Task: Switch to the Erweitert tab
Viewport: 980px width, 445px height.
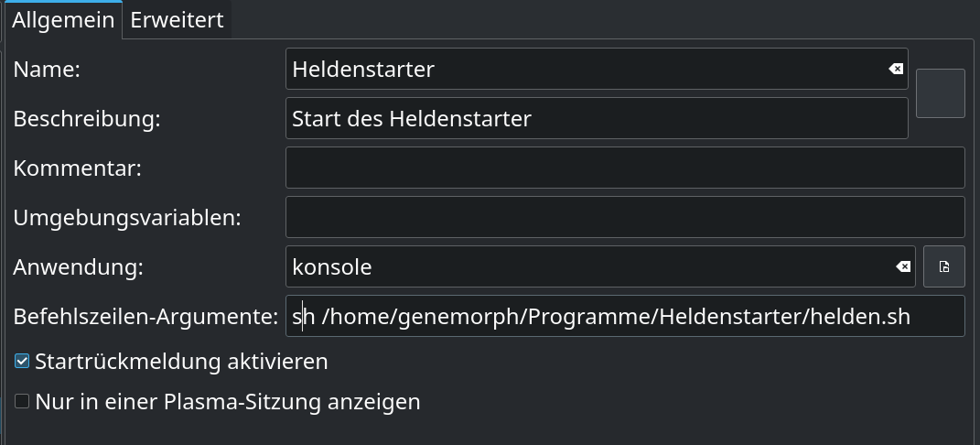Action: pyautogui.click(x=177, y=20)
